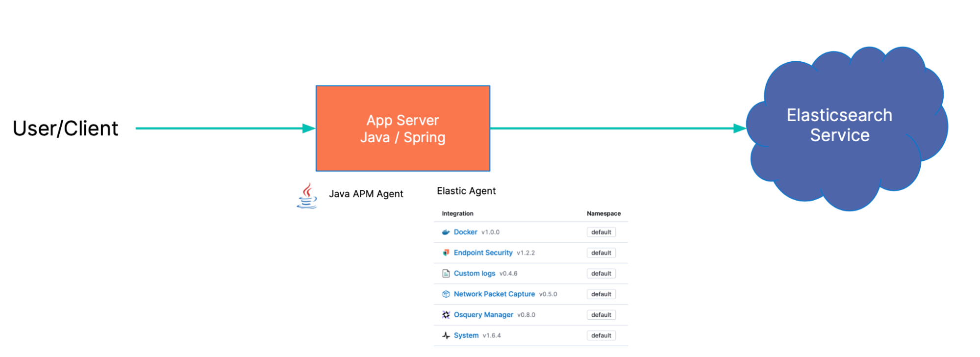The height and width of the screenshot is (357, 980).
Task: Click the System pulse icon
Action: coord(446,335)
